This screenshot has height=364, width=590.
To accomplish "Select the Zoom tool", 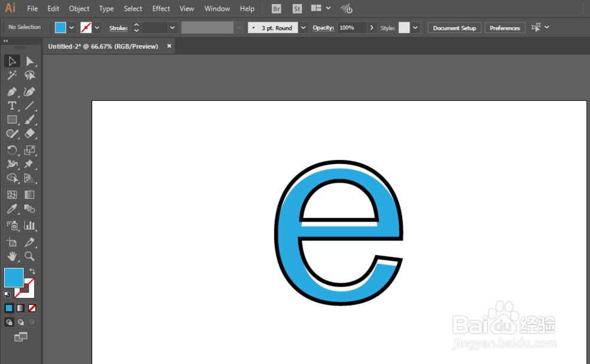I will click(29, 257).
